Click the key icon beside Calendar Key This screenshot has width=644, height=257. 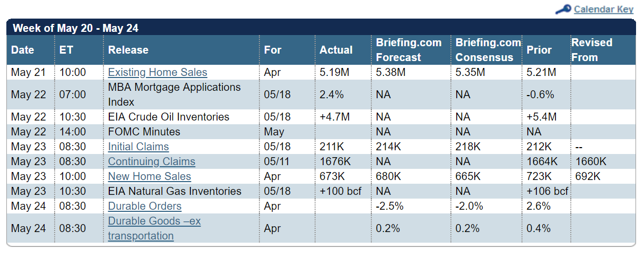(563, 10)
